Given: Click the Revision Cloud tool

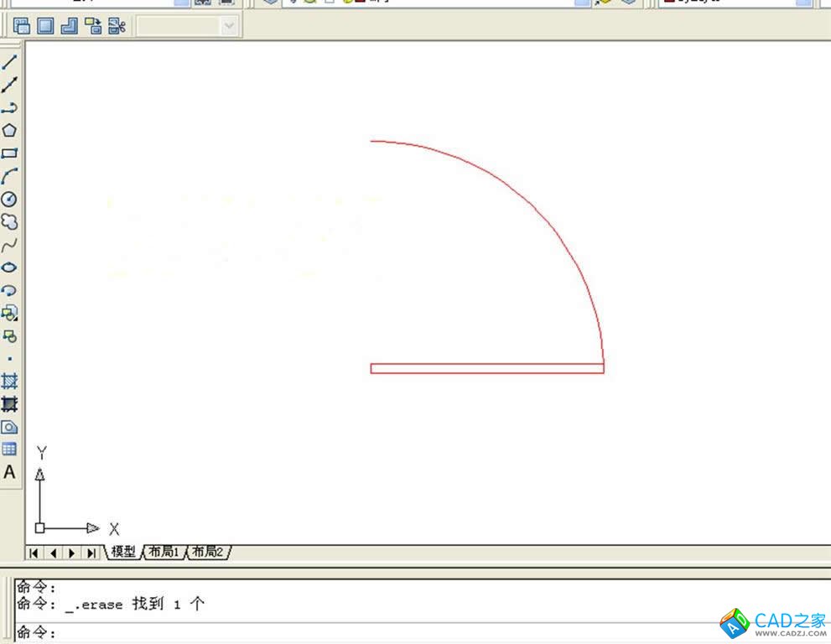Looking at the screenshot, I should point(9,222).
